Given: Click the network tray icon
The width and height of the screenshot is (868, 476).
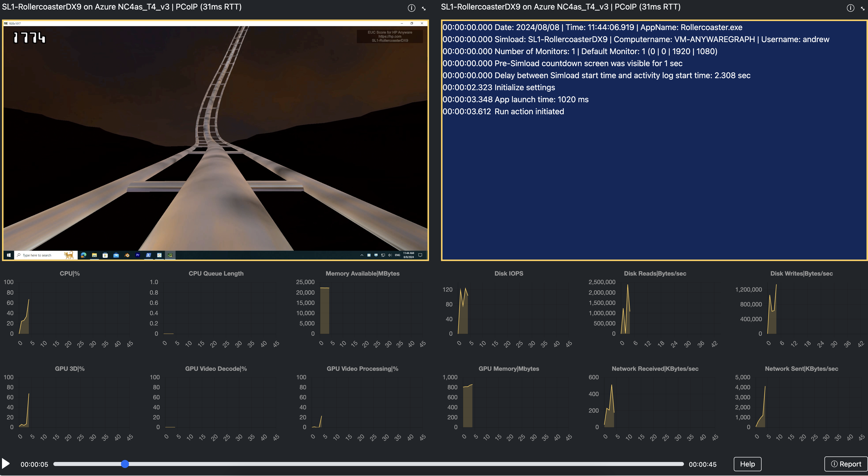Looking at the screenshot, I should click(383, 255).
